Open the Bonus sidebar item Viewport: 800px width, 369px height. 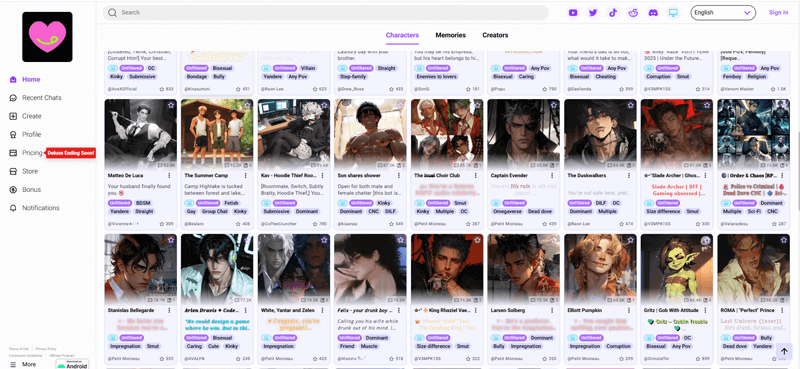coord(25,190)
